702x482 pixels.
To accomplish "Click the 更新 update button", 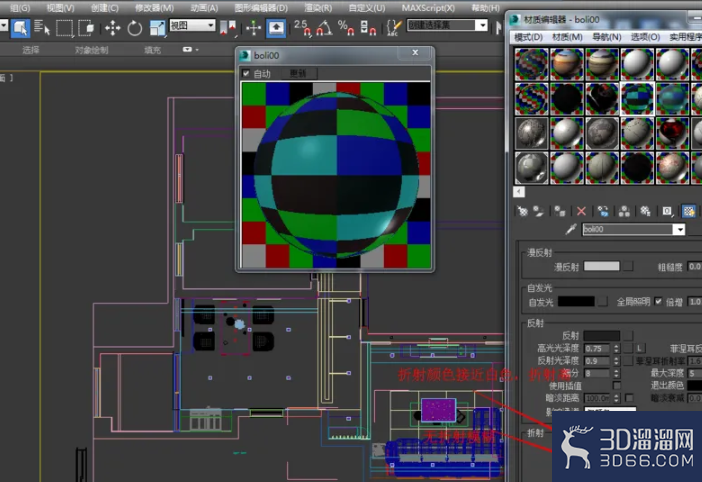I will (x=298, y=73).
